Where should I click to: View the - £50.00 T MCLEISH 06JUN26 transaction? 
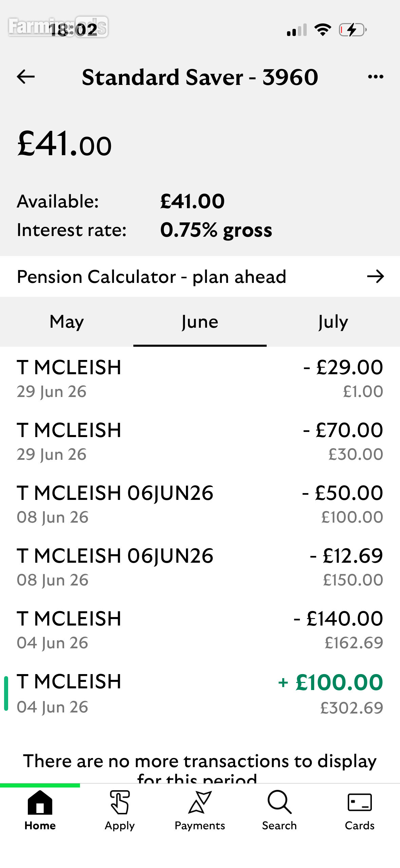tap(200, 504)
